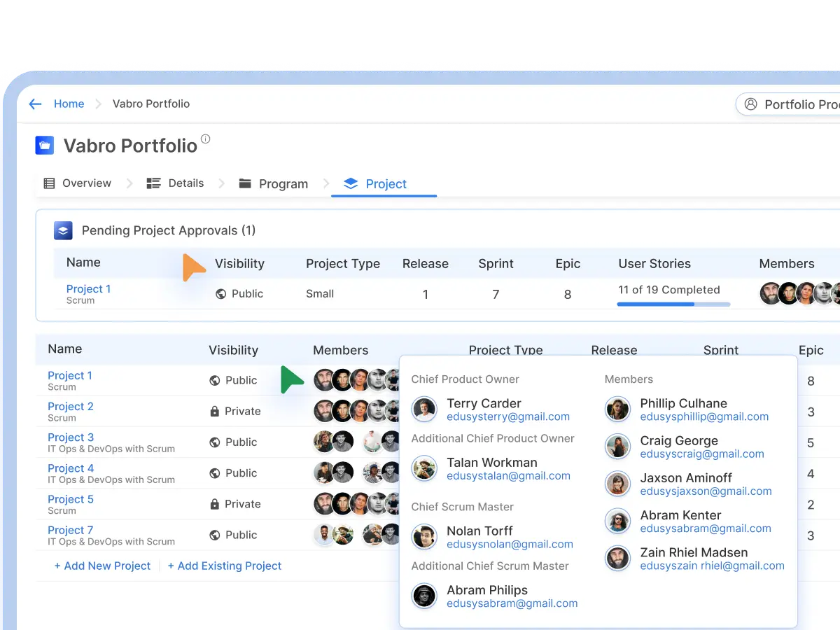The height and width of the screenshot is (630, 840).
Task: Click Add New Project link
Action: coord(102,566)
